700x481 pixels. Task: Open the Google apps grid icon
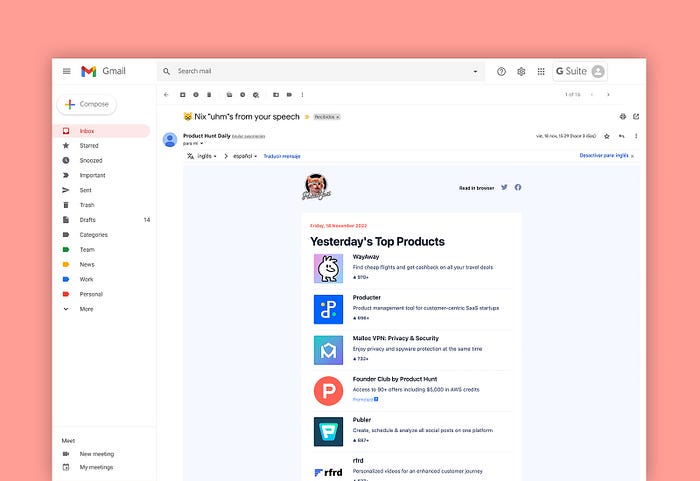(x=541, y=71)
